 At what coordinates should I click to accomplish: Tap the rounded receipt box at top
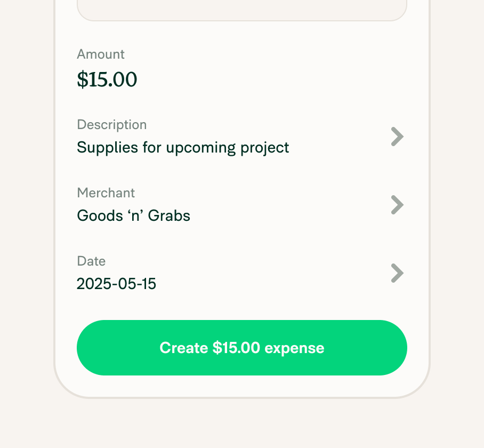[x=241, y=9]
